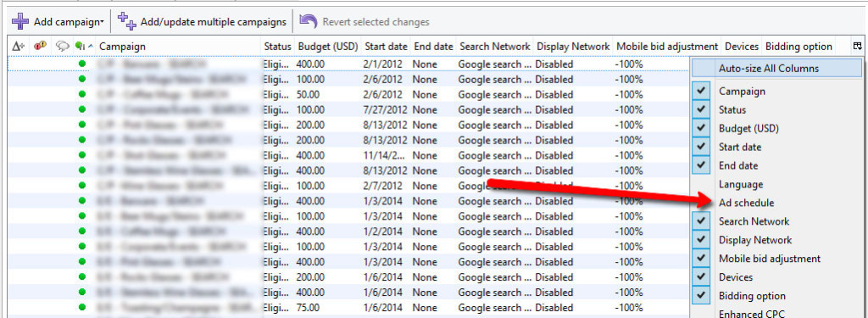Click the Search Network column header
The height and width of the screenshot is (318, 868).
tap(495, 47)
